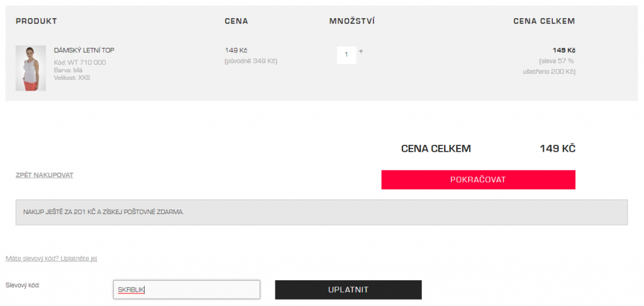Screen dimensions: 644x306
Task: Focus the Slevový kód field containing SKRBLIK
Action: [187, 290]
